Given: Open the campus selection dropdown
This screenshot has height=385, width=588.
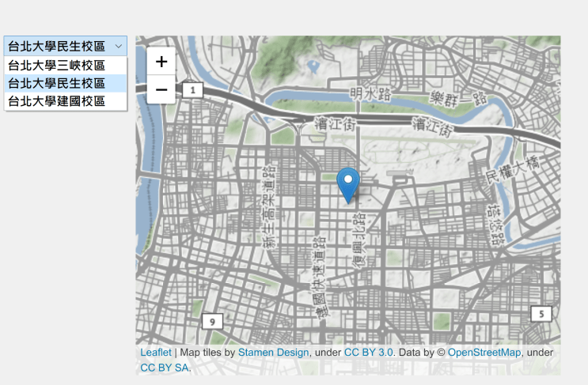Looking at the screenshot, I should (x=65, y=47).
